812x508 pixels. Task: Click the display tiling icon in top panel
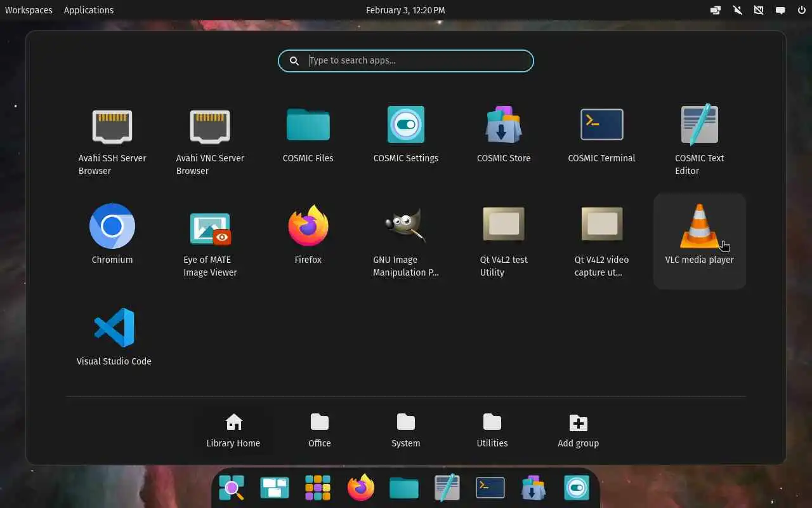pyautogui.click(x=716, y=10)
